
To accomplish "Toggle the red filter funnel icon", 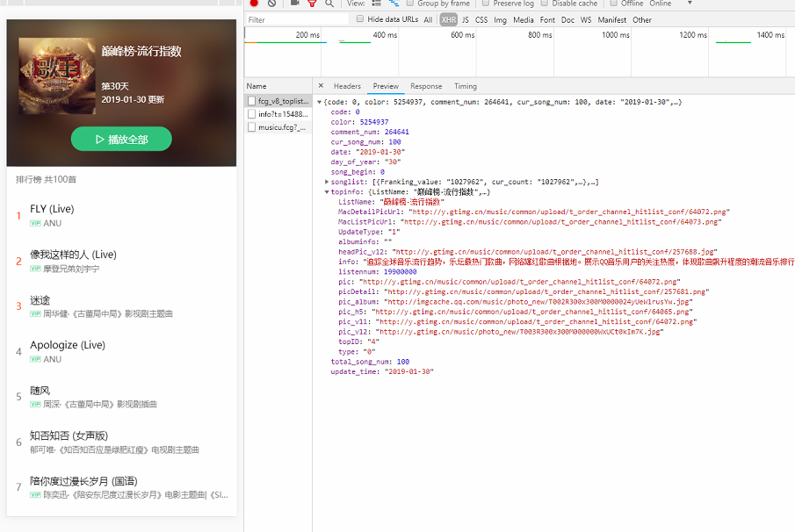I will click(x=313, y=3).
